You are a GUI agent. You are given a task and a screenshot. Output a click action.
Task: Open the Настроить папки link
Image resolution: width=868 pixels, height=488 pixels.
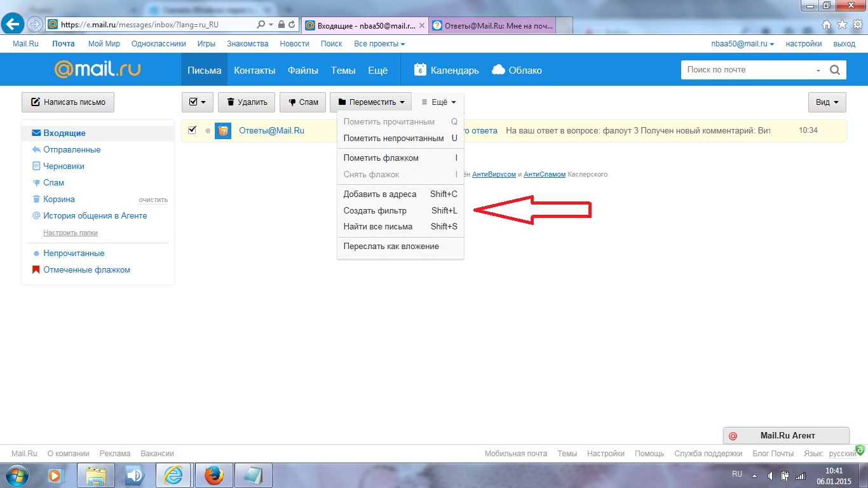tap(71, 233)
